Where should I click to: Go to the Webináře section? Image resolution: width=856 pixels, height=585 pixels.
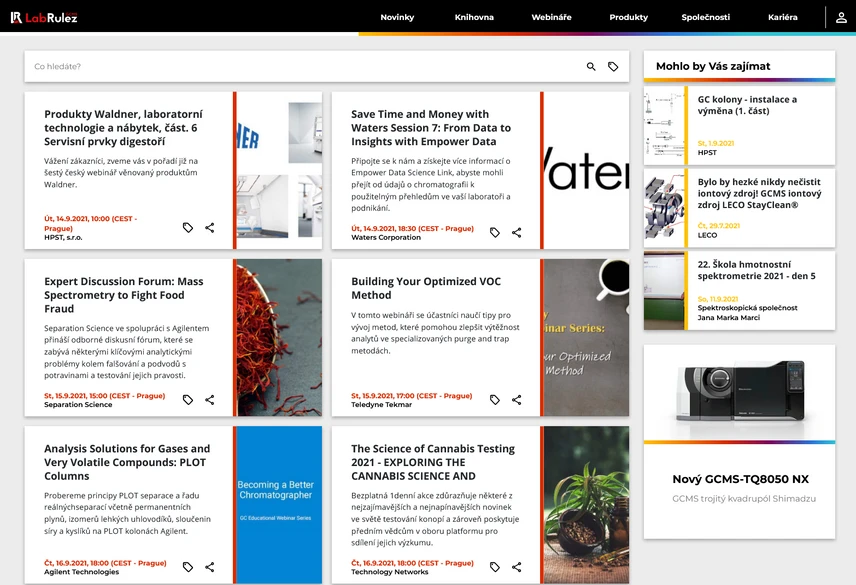click(x=551, y=17)
